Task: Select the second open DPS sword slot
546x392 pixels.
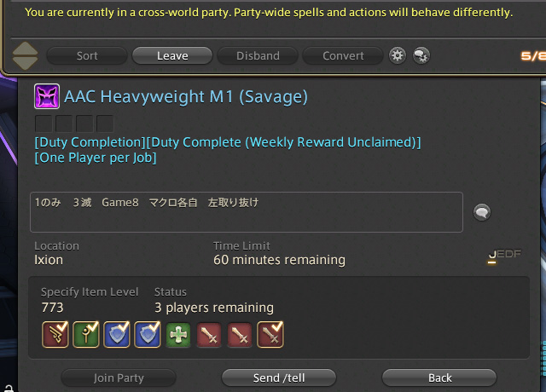Action: (x=240, y=335)
